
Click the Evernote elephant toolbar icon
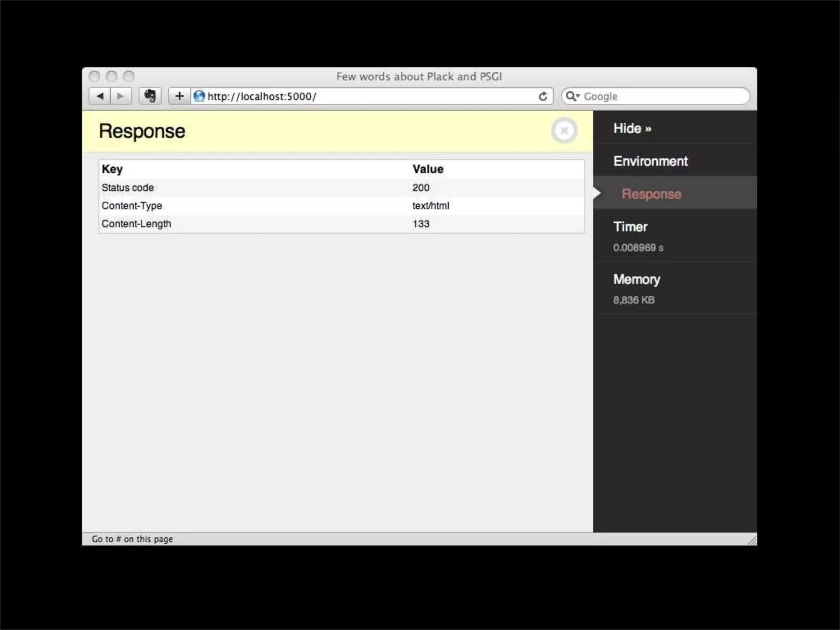click(150, 96)
